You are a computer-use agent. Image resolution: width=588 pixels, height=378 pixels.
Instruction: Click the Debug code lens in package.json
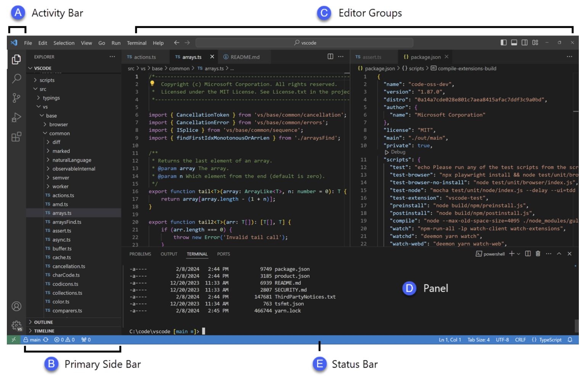pyautogui.click(x=395, y=152)
